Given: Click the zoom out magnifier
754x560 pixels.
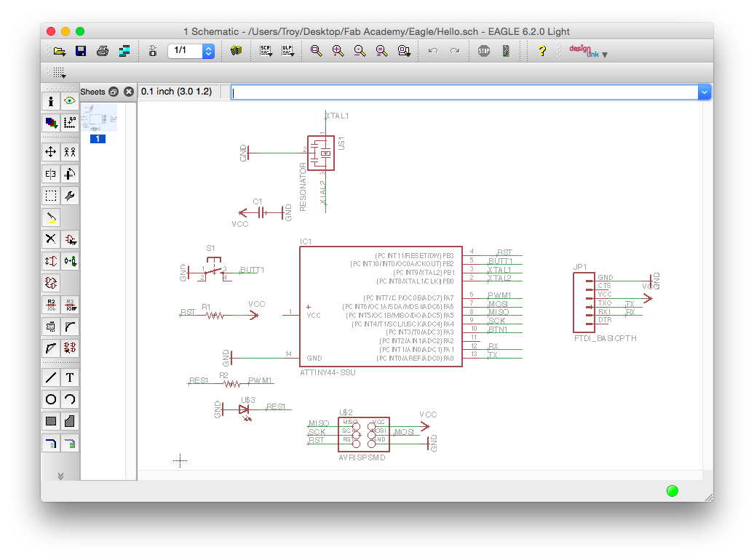Looking at the screenshot, I should coord(360,51).
